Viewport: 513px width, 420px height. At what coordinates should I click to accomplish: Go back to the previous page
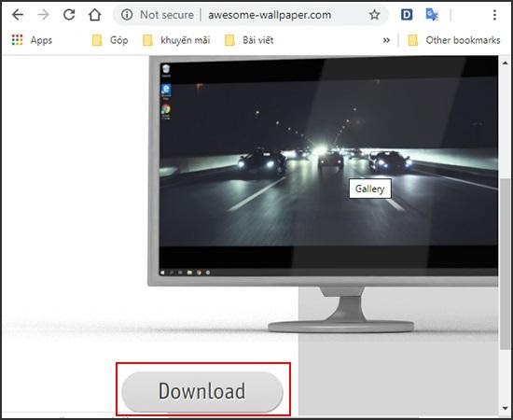(18, 15)
